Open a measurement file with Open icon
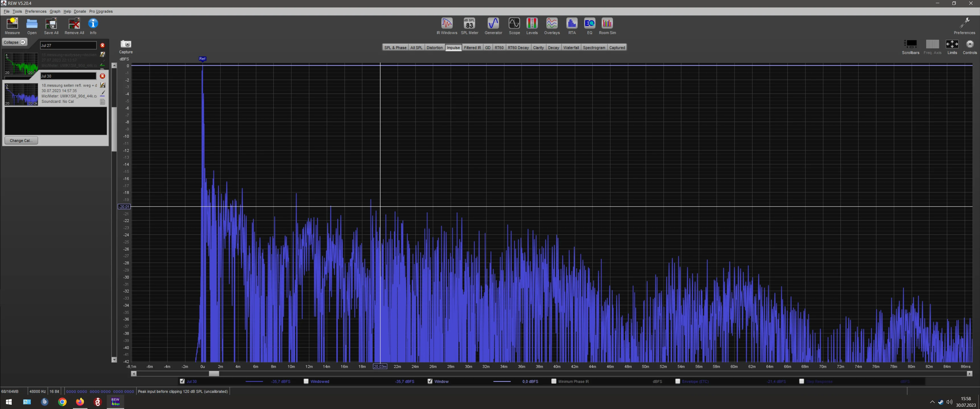This screenshot has width=980, height=409. 32,26
